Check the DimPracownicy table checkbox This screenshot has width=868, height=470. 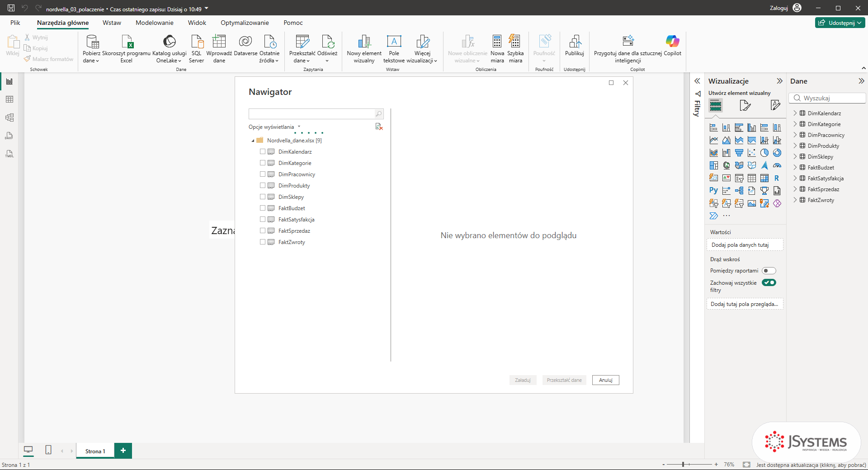[x=263, y=174]
